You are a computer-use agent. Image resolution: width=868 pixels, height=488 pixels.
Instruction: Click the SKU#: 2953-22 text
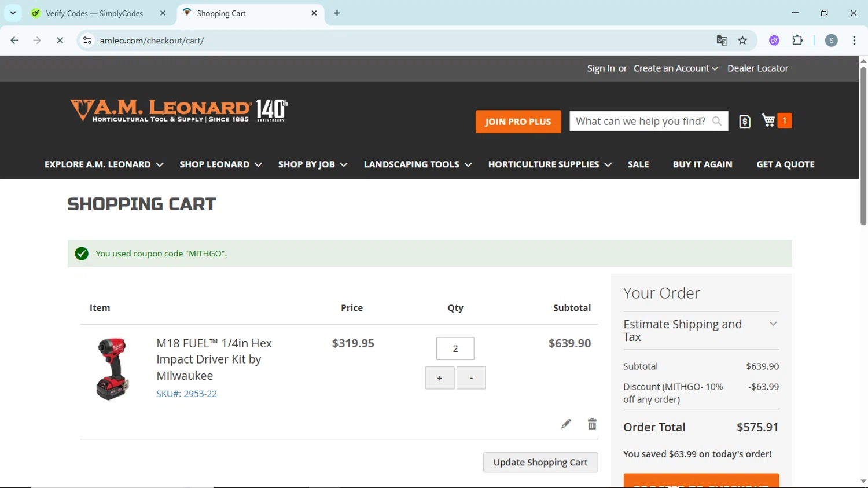click(x=186, y=394)
